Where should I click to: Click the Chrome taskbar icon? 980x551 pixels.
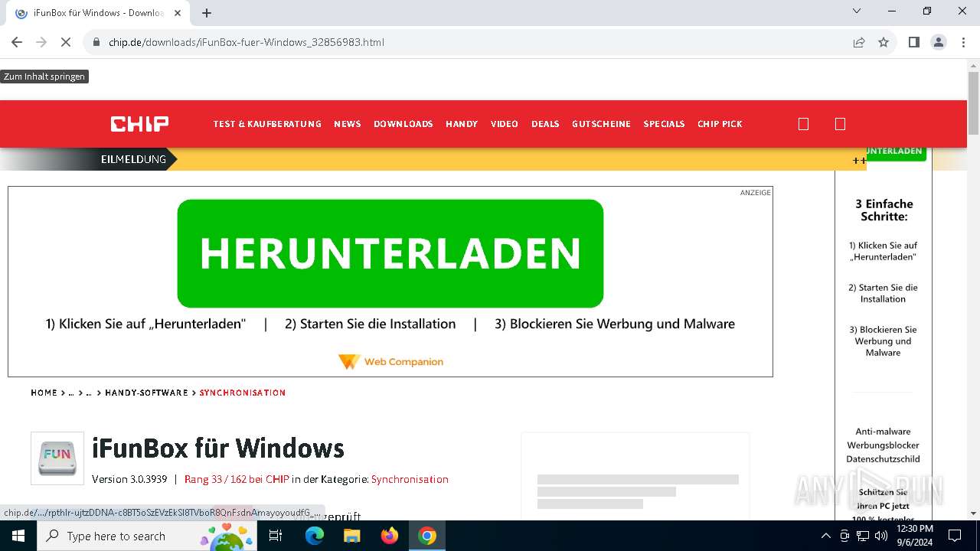[427, 536]
